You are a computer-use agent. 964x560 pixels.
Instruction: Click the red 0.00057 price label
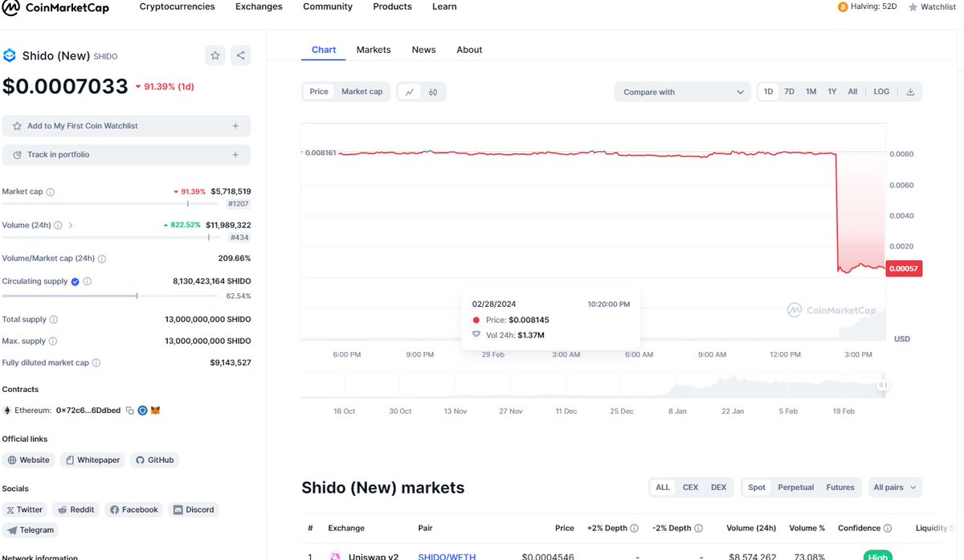coord(904,269)
